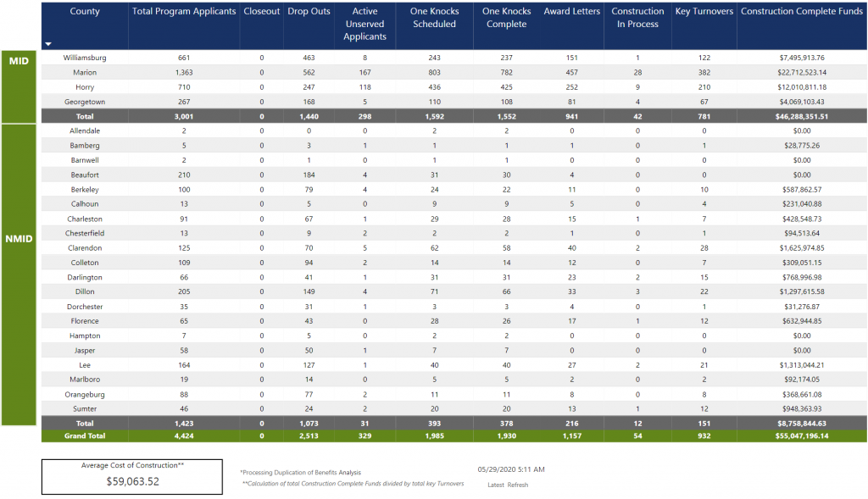This screenshot has width=868, height=499.
Task: Click the Grand Total row label
Action: click(85, 436)
